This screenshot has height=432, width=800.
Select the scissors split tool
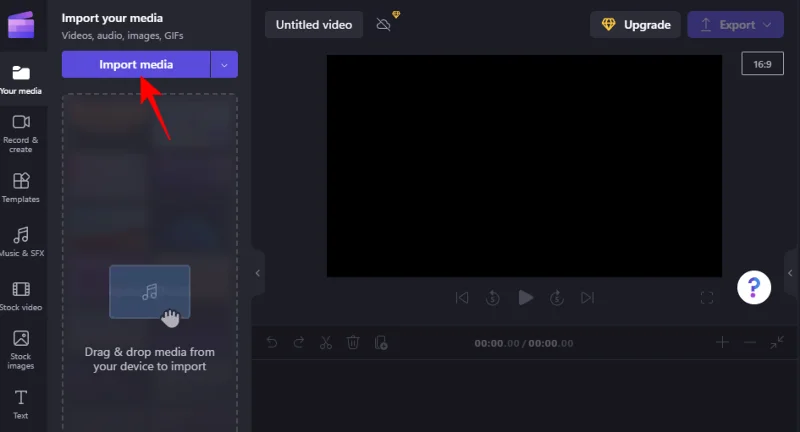click(326, 342)
